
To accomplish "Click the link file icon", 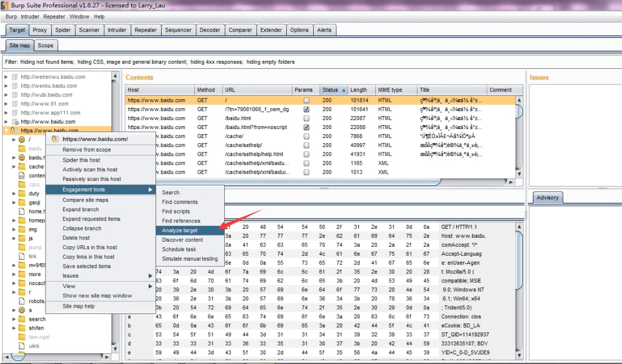I will 22,256.
